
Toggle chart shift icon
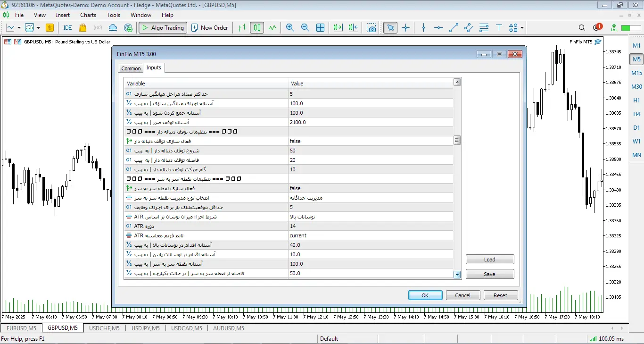pos(353,28)
